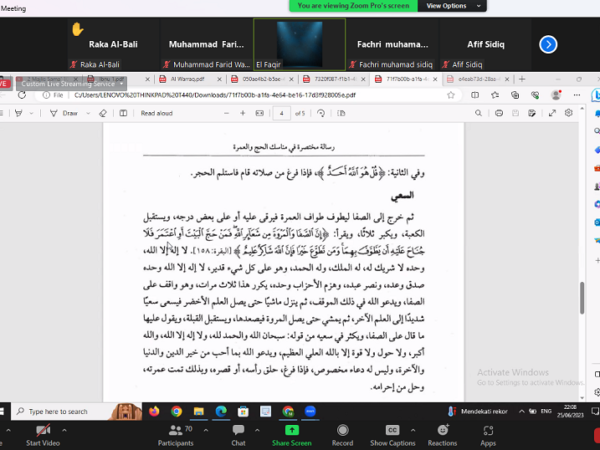
Task: Click Read aloud in PDF toolbar
Action: [157, 113]
